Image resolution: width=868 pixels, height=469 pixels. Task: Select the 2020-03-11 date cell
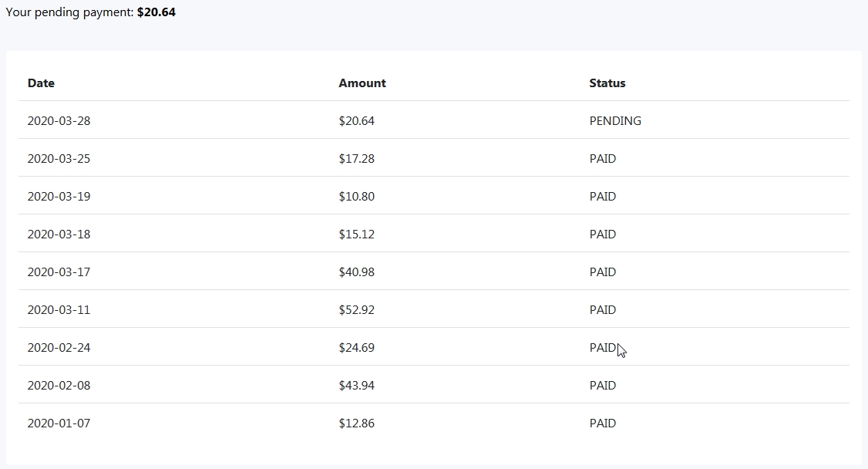coord(59,309)
